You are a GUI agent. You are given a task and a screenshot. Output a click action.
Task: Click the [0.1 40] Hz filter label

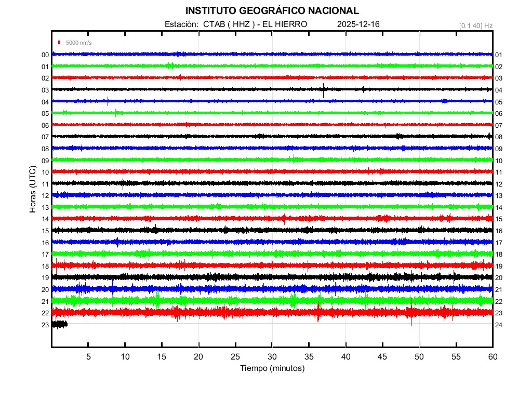[x=475, y=25]
